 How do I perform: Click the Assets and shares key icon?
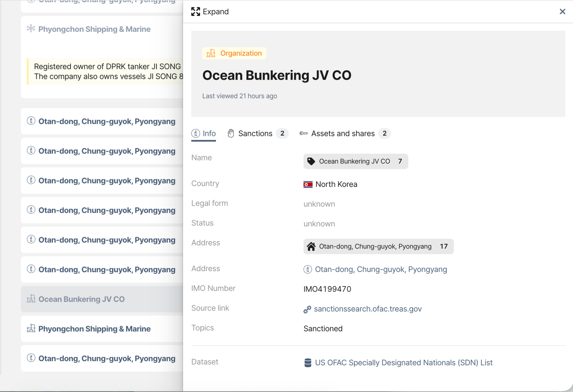pyautogui.click(x=304, y=133)
